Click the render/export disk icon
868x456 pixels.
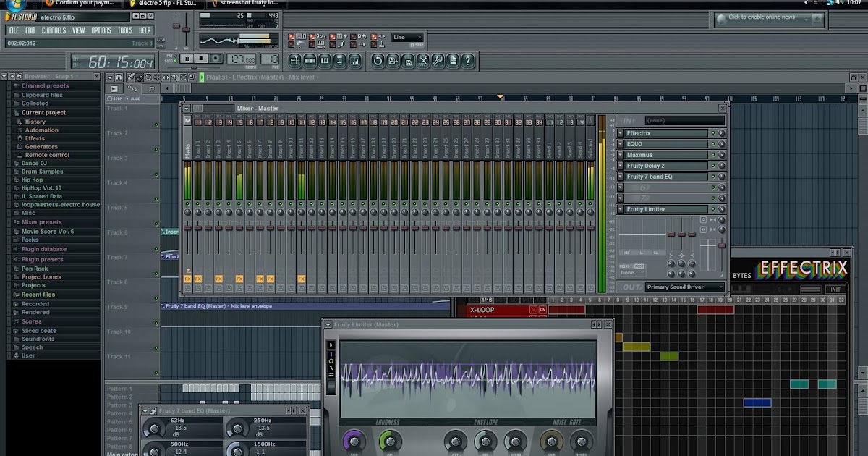408,61
